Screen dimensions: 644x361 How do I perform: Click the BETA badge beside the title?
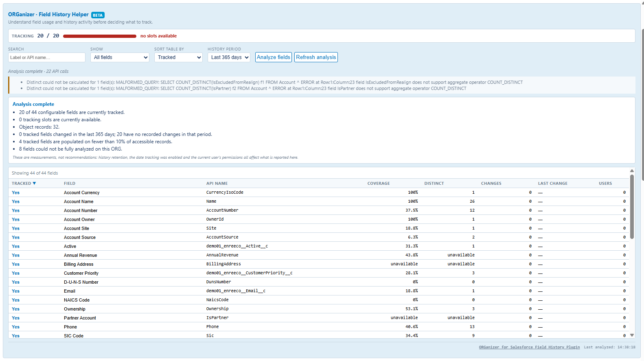(98, 15)
